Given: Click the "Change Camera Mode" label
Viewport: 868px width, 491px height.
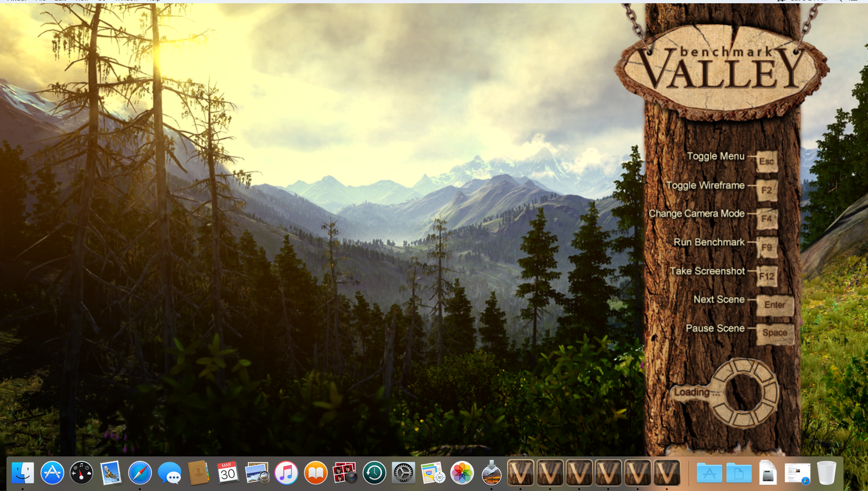Looking at the screenshot, I should (x=696, y=213).
